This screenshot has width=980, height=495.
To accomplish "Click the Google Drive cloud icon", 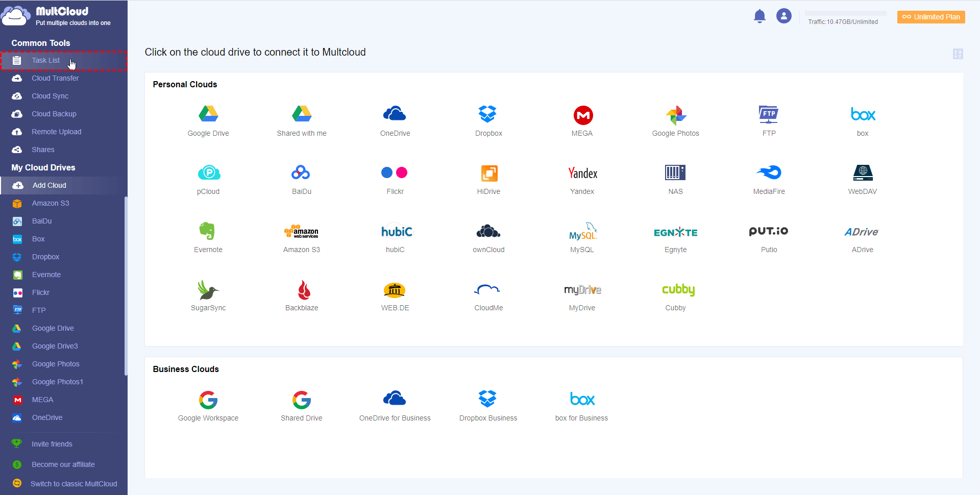I will [x=208, y=114].
